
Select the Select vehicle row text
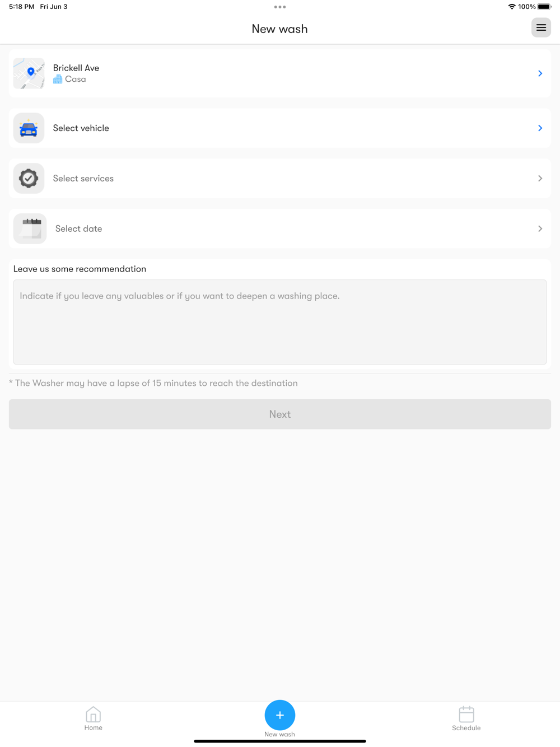[x=81, y=128]
